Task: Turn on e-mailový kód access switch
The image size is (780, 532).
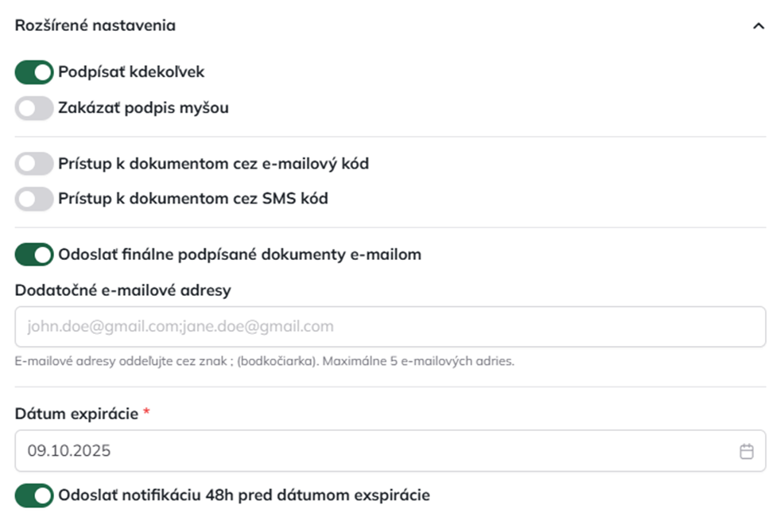Action: [34, 164]
